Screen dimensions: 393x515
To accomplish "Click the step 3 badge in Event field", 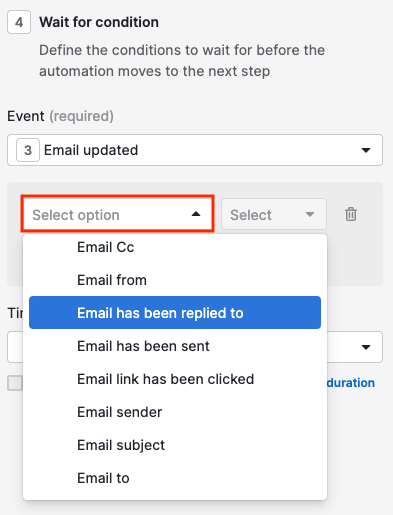I will pos(28,150).
